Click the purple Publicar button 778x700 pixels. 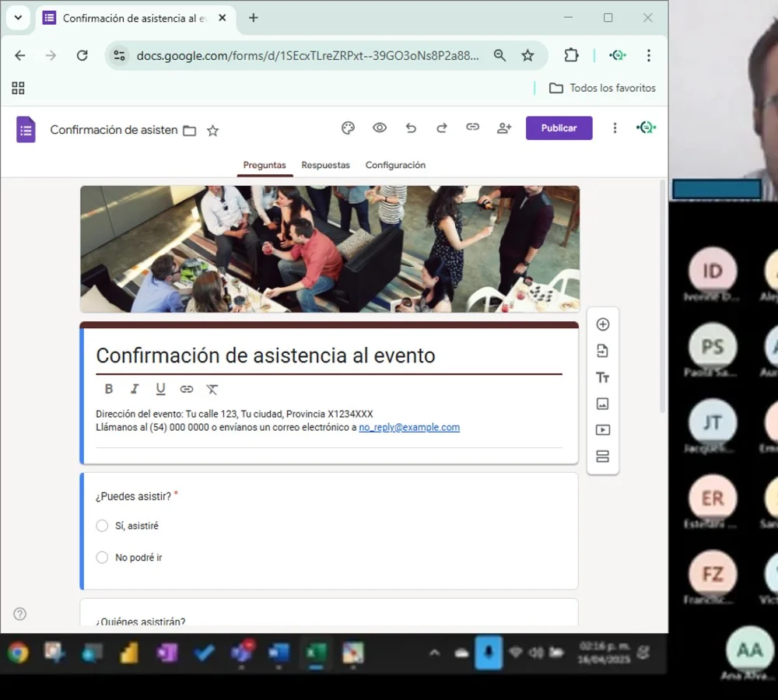click(x=559, y=128)
